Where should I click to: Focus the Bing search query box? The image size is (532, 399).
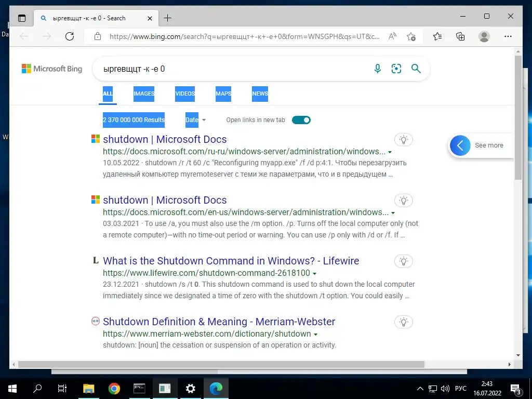(x=234, y=69)
